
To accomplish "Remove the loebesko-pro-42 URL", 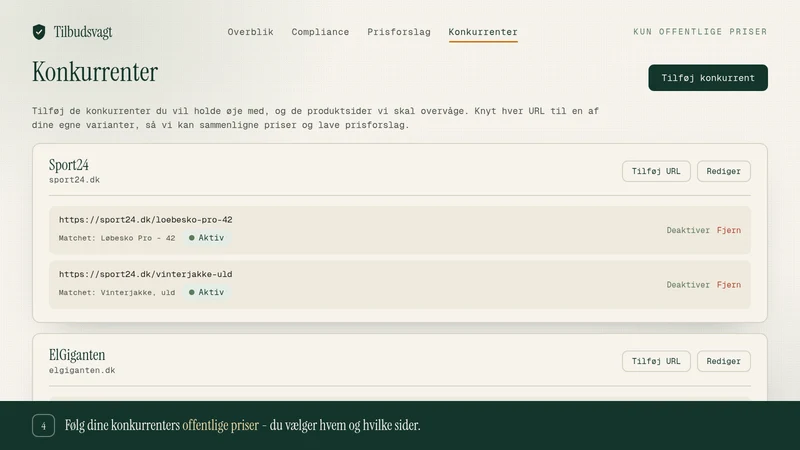I will coord(729,230).
